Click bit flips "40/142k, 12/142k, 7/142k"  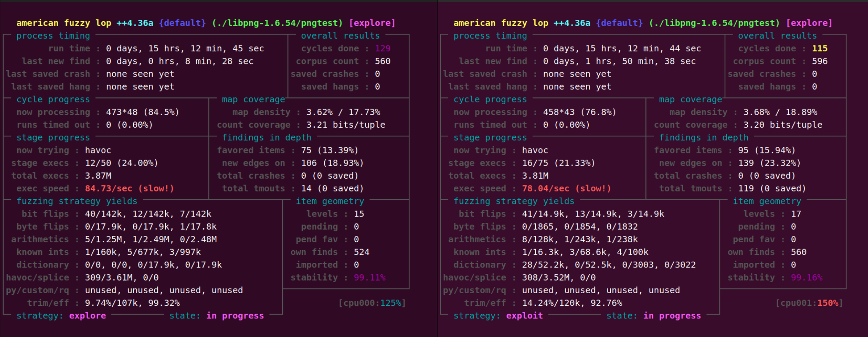[x=148, y=214]
